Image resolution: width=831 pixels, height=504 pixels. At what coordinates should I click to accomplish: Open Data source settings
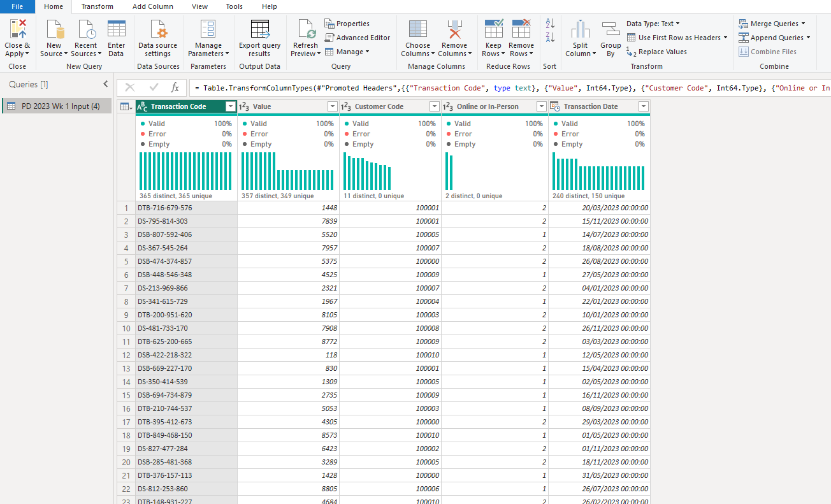coord(157,30)
